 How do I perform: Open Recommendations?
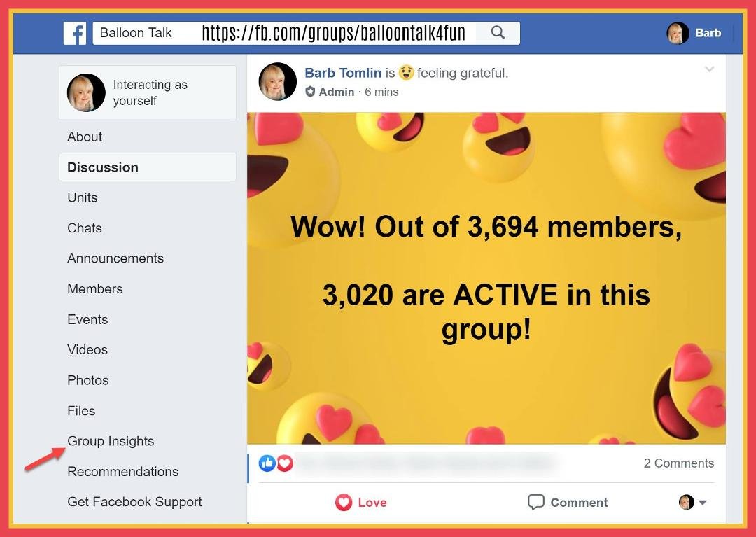123,471
